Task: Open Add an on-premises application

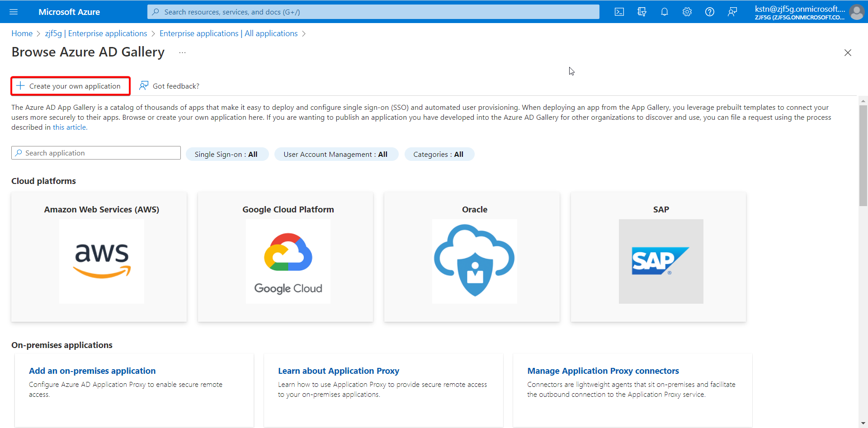Action: 92,371
